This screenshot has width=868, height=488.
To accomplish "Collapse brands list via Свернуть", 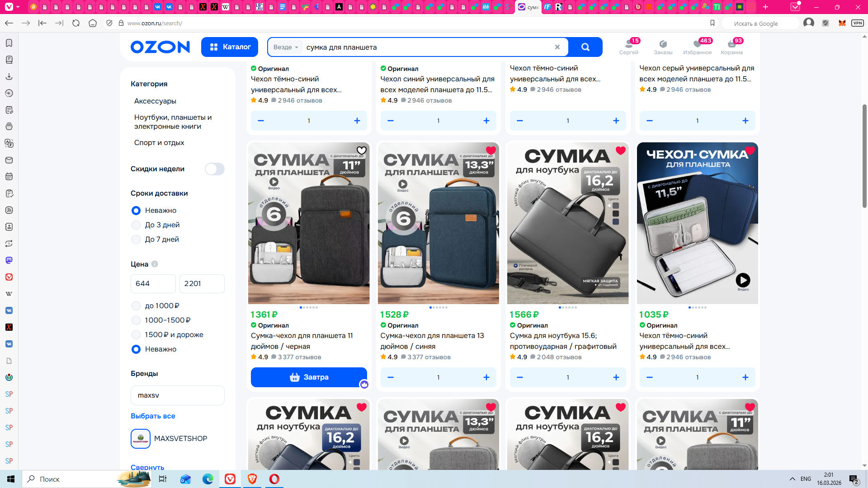I will tap(147, 467).
